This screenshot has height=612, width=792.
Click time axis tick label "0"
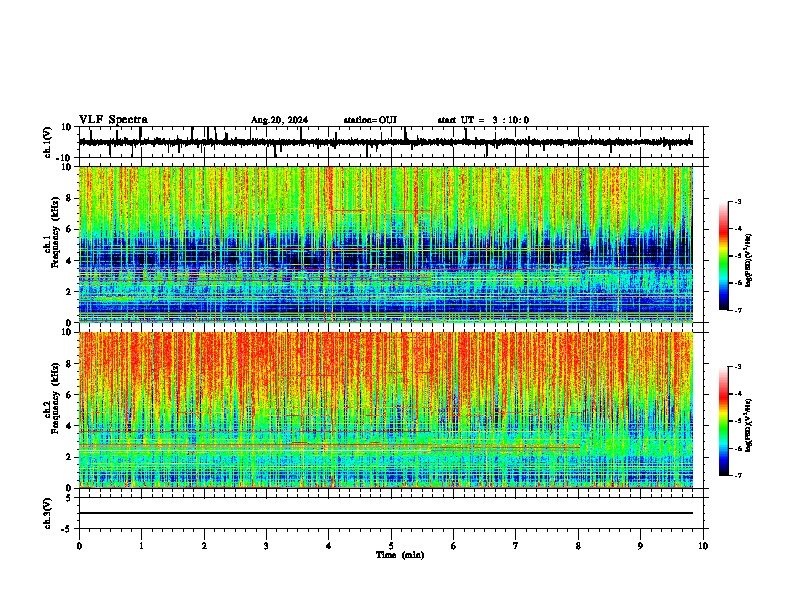coord(79,546)
